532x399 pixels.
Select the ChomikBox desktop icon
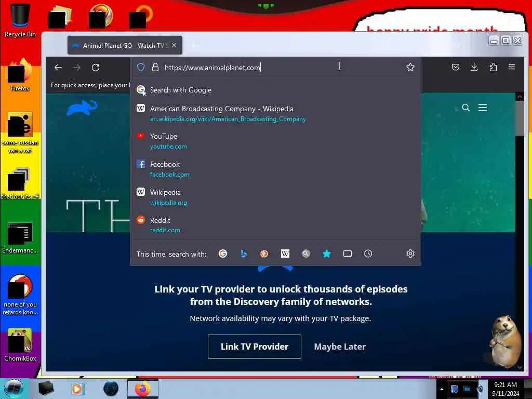click(x=20, y=345)
